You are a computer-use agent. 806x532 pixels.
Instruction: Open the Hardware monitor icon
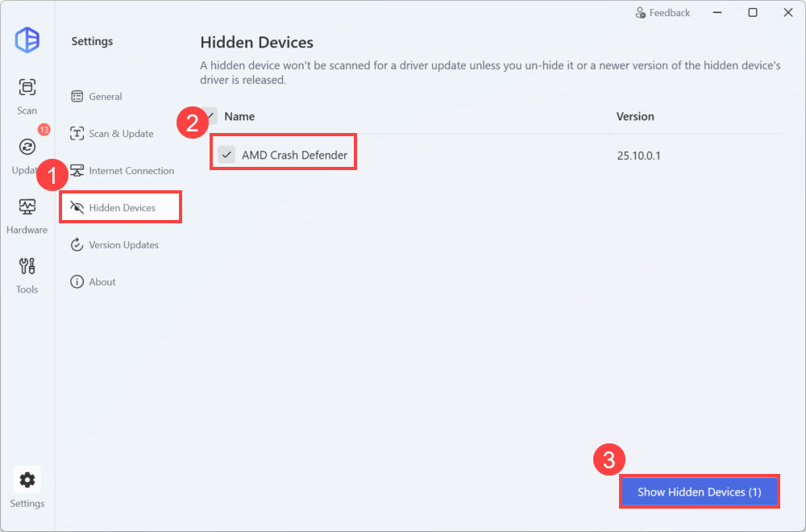click(27, 207)
